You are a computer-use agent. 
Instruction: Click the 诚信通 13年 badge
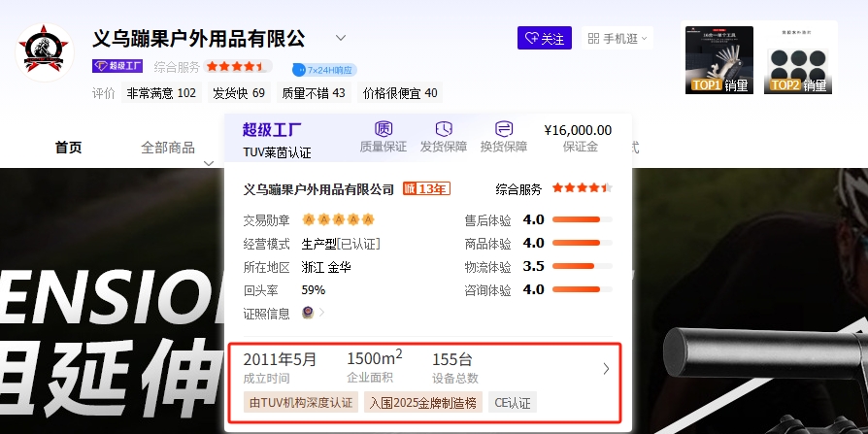pyautogui.click(x=426, y=188)
